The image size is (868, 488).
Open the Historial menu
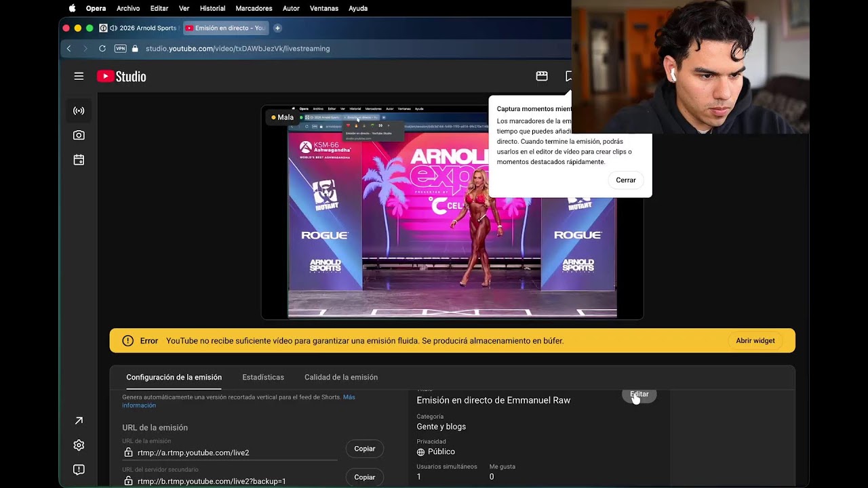point(212,8)
